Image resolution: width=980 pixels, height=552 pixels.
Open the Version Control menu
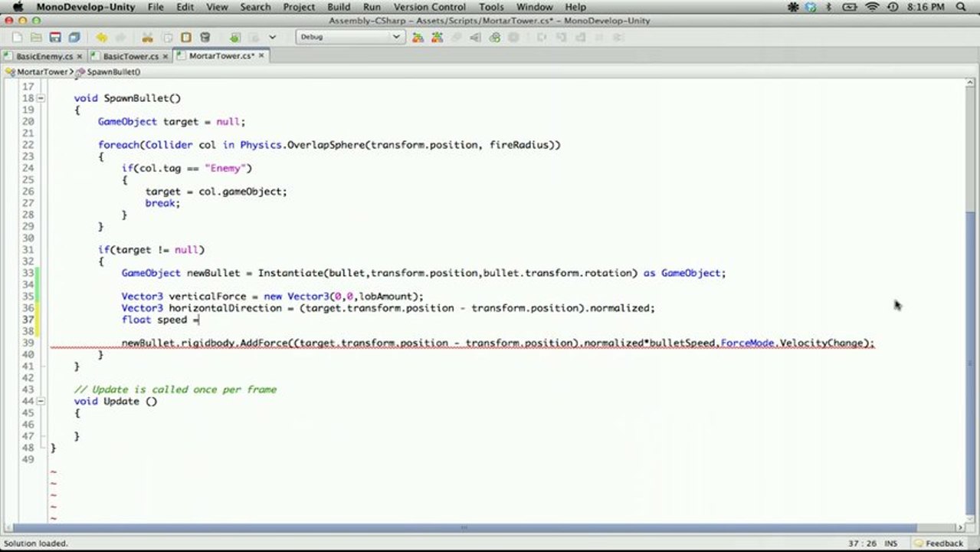430,7
